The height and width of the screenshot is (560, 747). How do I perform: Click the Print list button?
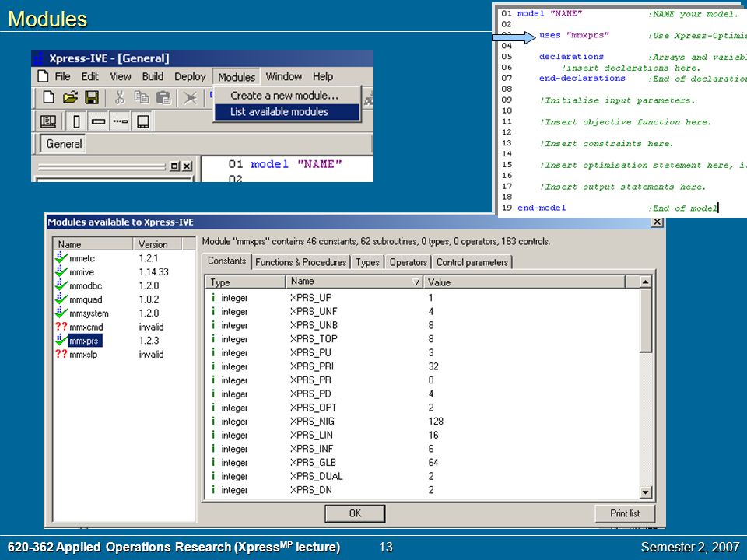[625, 513]
